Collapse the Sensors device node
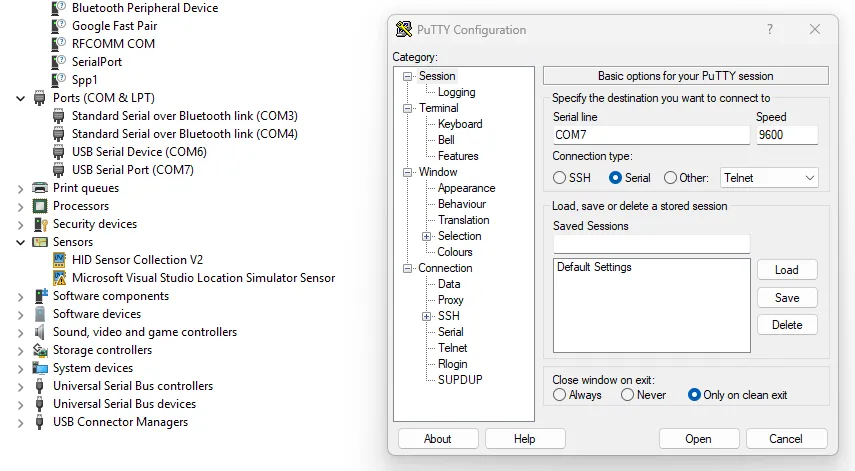The width and height of the screenshot is (855, 471). coord(20,242)
